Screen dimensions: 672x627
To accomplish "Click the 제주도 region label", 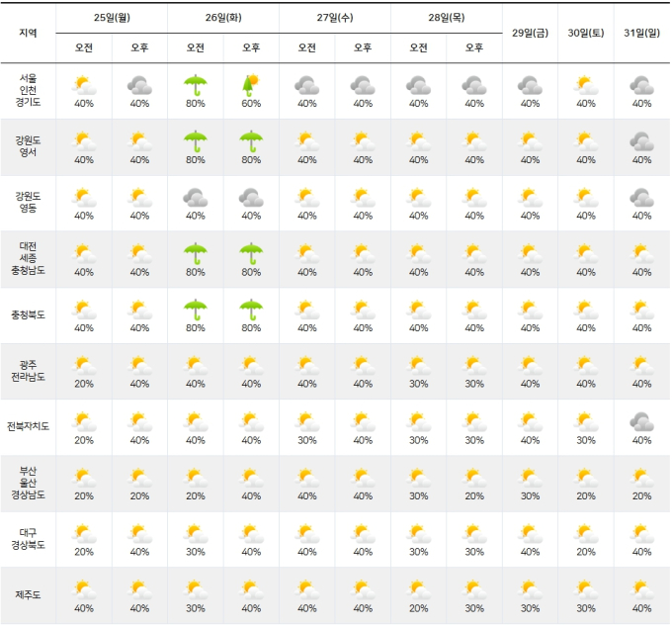I will (x=29, y=594).
